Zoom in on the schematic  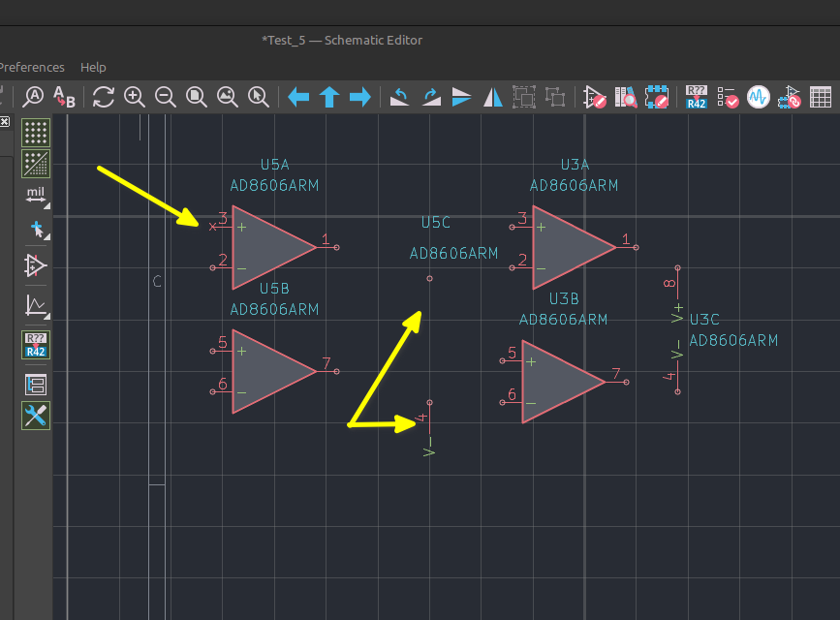tap(134, 97)
